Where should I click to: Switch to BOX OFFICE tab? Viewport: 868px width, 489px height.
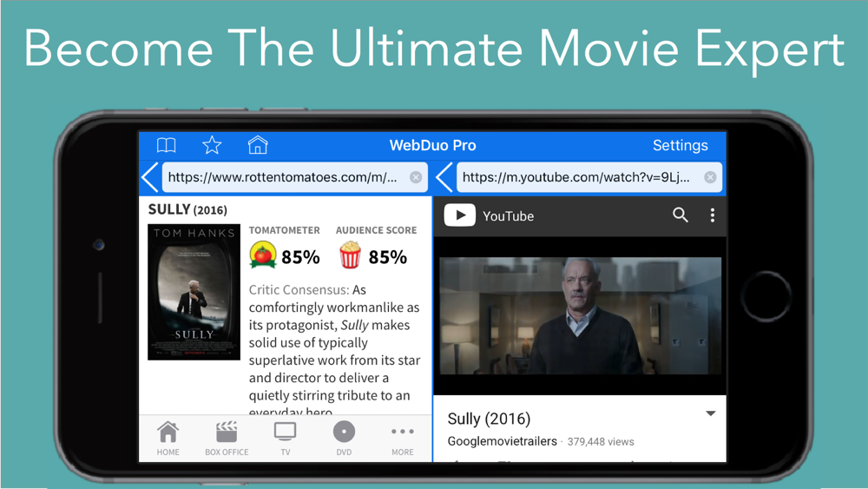click(227, 439)
